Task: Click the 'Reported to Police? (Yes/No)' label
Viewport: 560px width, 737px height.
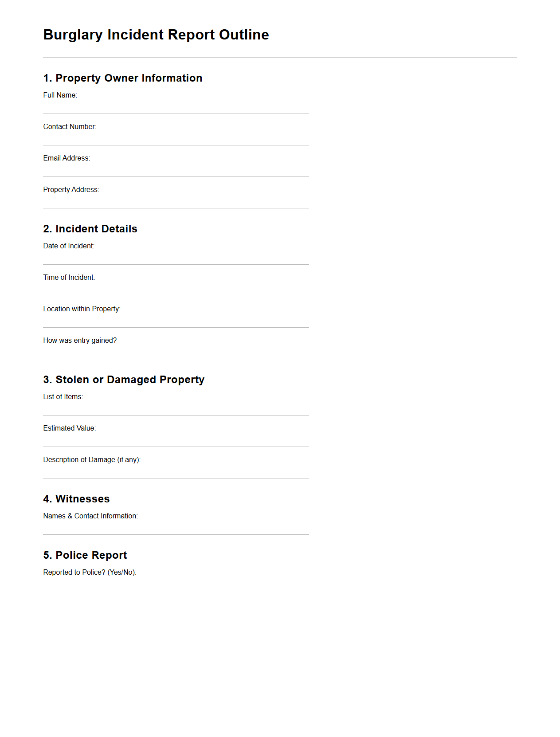Action: 90,572
